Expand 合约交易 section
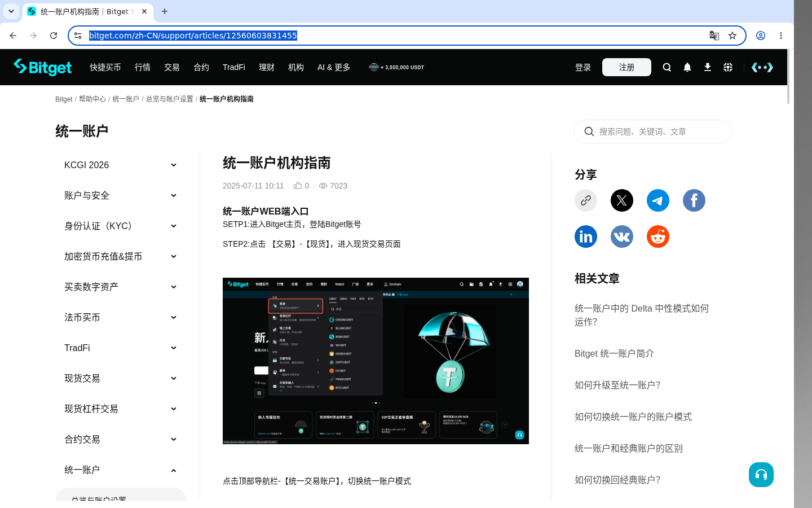The image size is (812, 508). (x=121, y=439)
